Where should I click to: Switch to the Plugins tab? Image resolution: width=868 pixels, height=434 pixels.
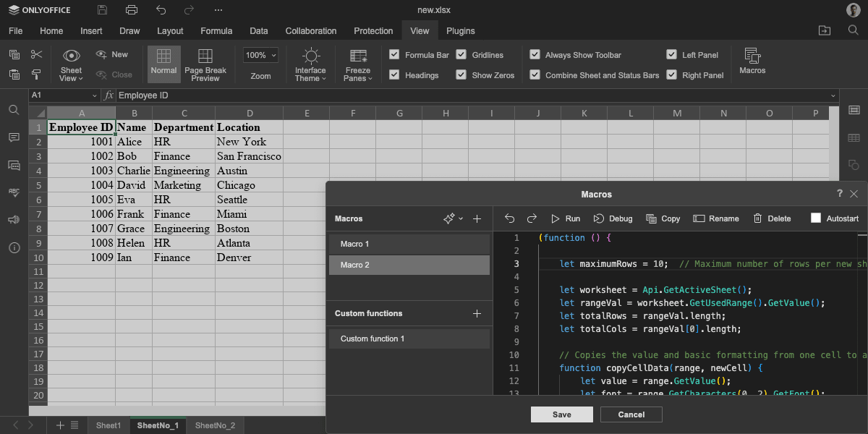461,31
